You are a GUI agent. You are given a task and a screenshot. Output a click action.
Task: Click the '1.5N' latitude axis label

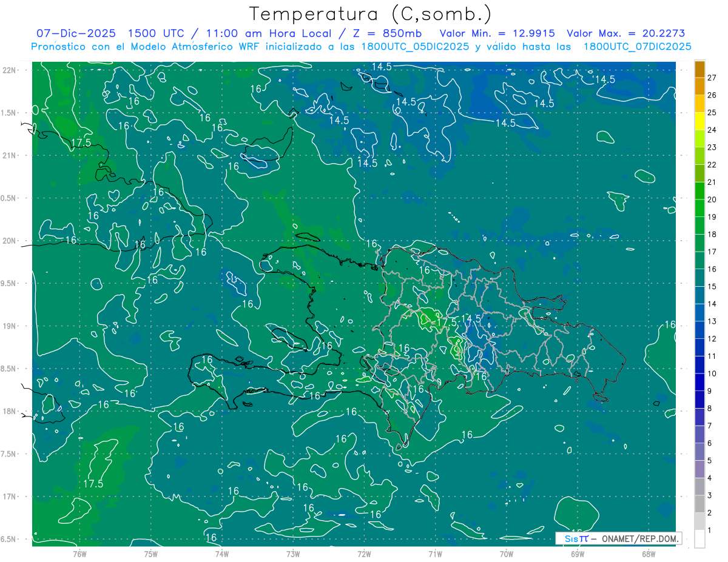click(9, 113)
